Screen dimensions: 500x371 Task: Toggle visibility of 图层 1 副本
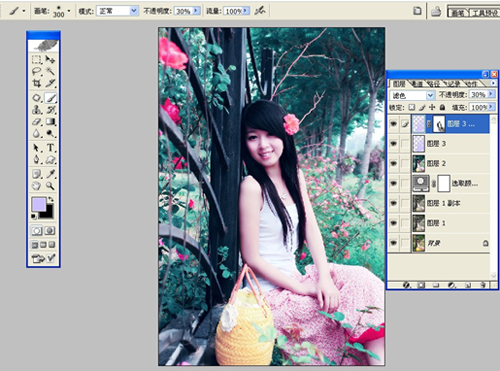coord(394,203)
